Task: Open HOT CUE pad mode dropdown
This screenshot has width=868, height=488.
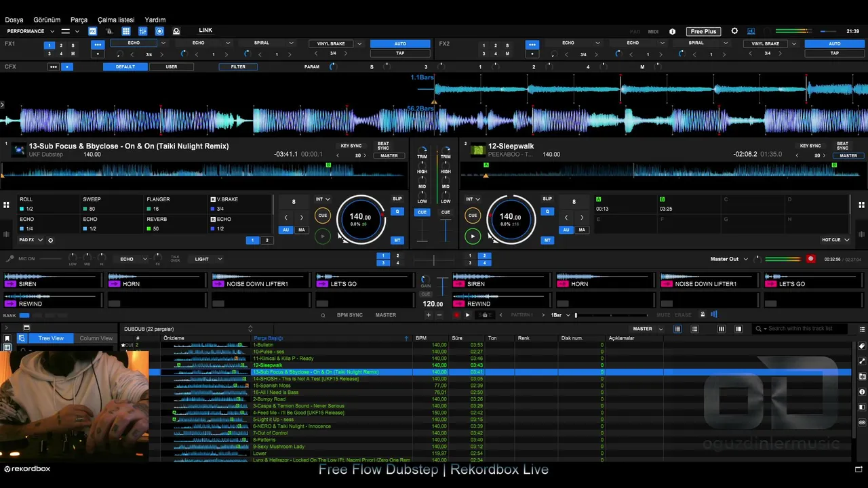Action: (835, 240)
